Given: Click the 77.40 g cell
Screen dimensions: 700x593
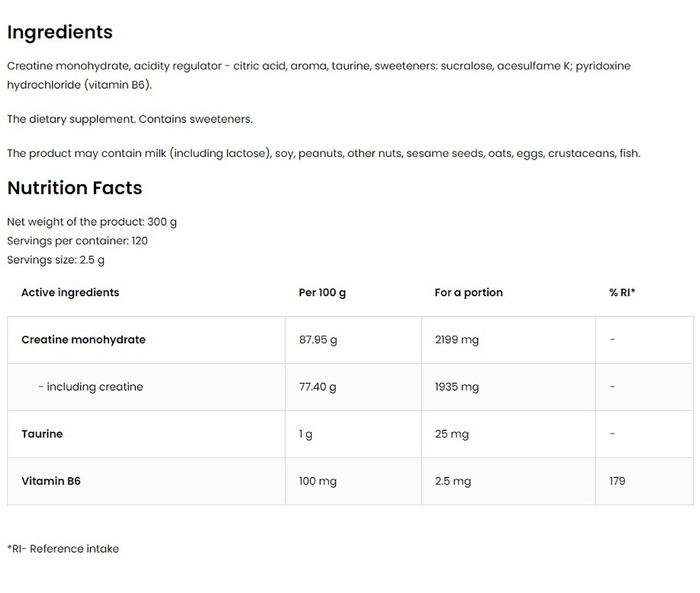Looking at the screenshot, I should pyautogui.click(x=318, y=387).
